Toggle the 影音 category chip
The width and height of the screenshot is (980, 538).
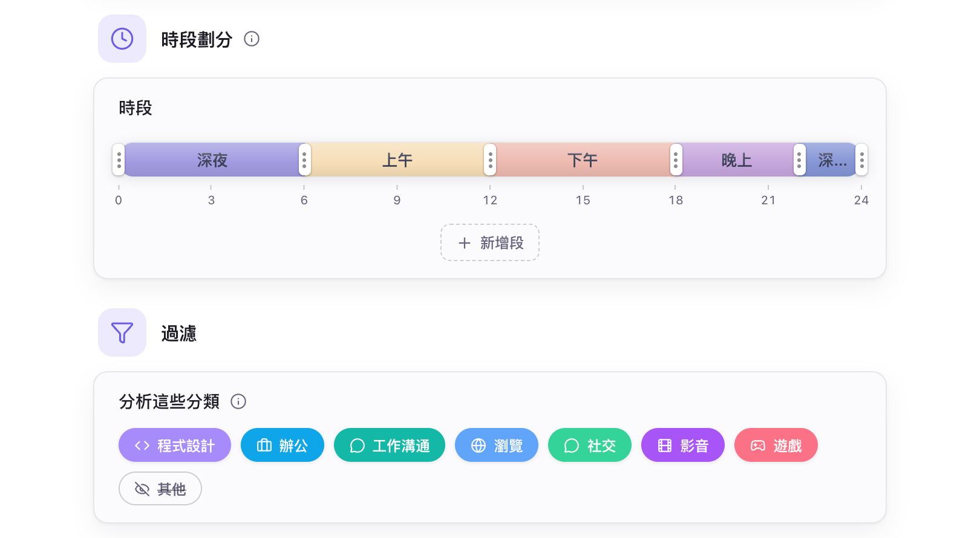(x=683, y=446)
